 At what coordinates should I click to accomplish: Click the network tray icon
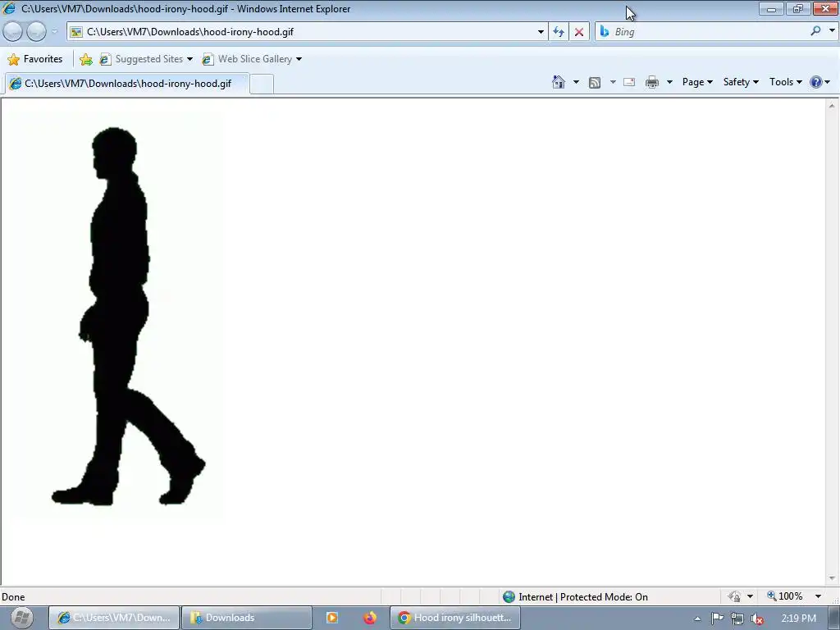coord(737,619)
